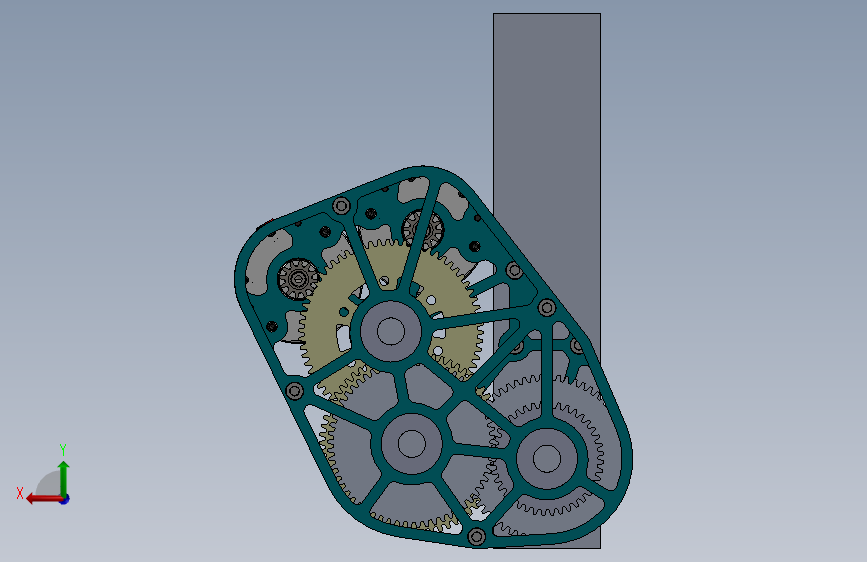Select the lower-right gear shaft hub

coord(546,459)
